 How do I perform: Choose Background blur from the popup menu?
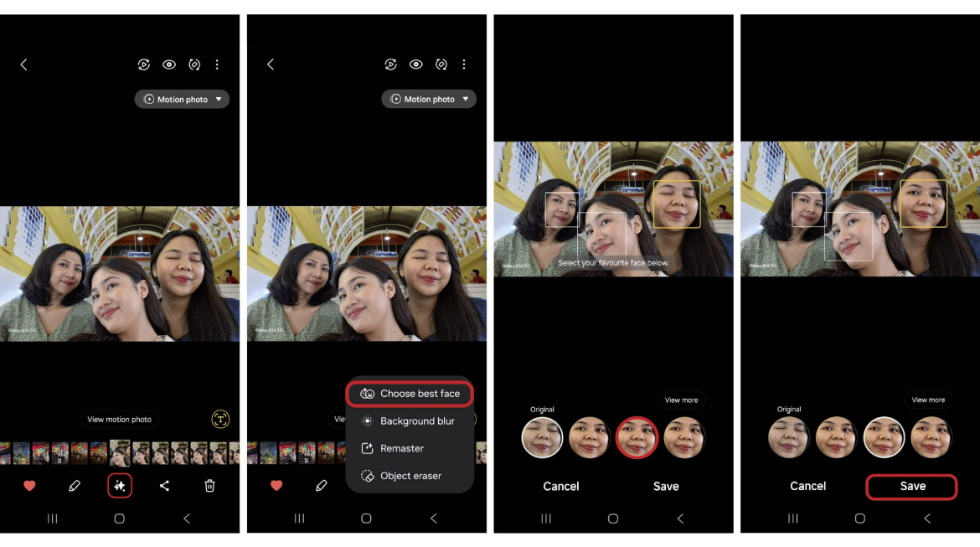pyautogui.click(x=416, y=421)
